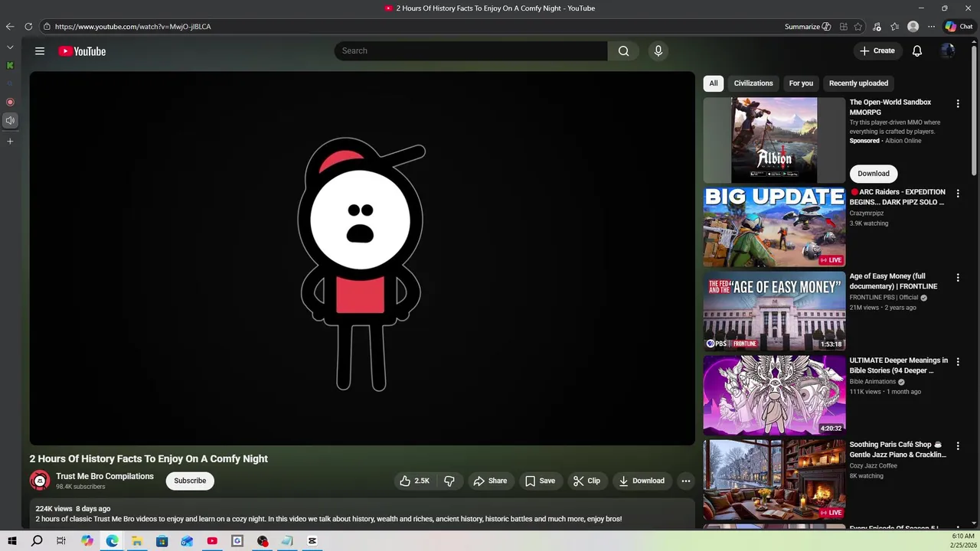Image resolution: width=980 pixels, height=551 pixels.
Task: Open Copilot Chat in the browser
Action: click(x=959, y=27)
